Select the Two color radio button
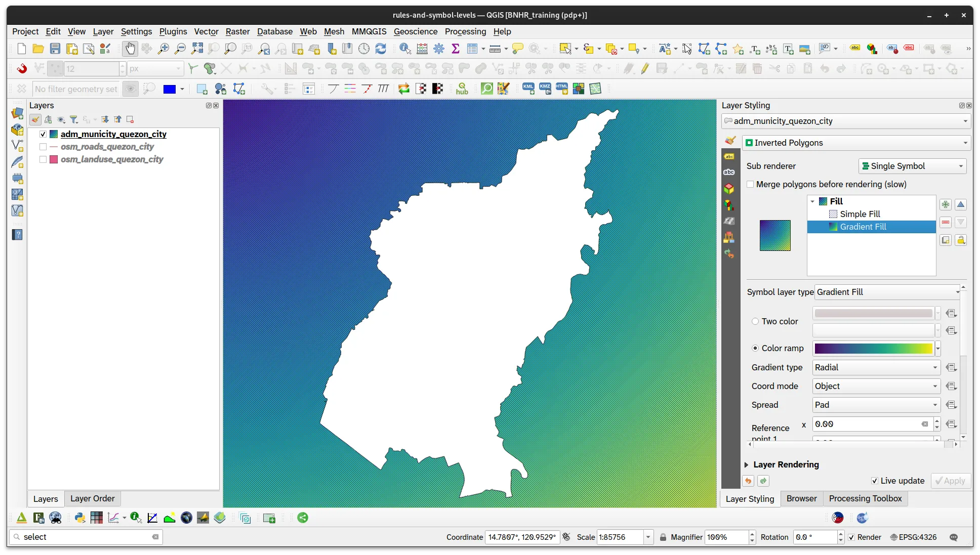The image size is (980, 555). click(755, 321)
